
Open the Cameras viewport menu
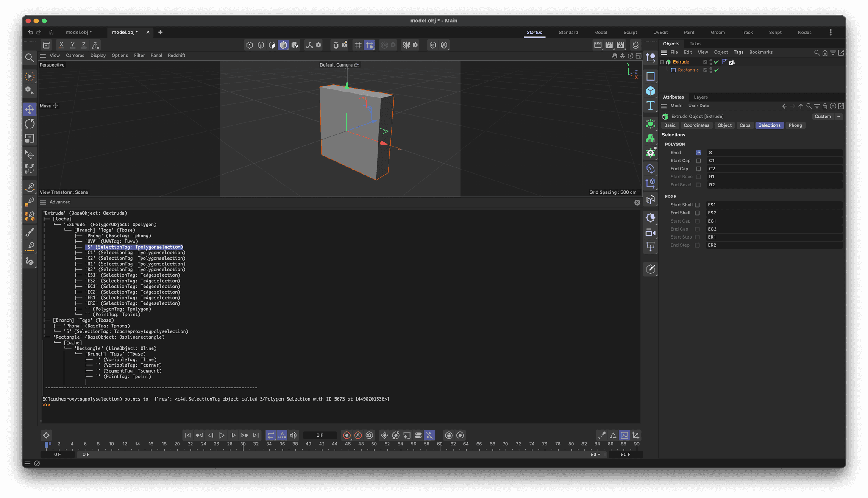click(75, 56)
